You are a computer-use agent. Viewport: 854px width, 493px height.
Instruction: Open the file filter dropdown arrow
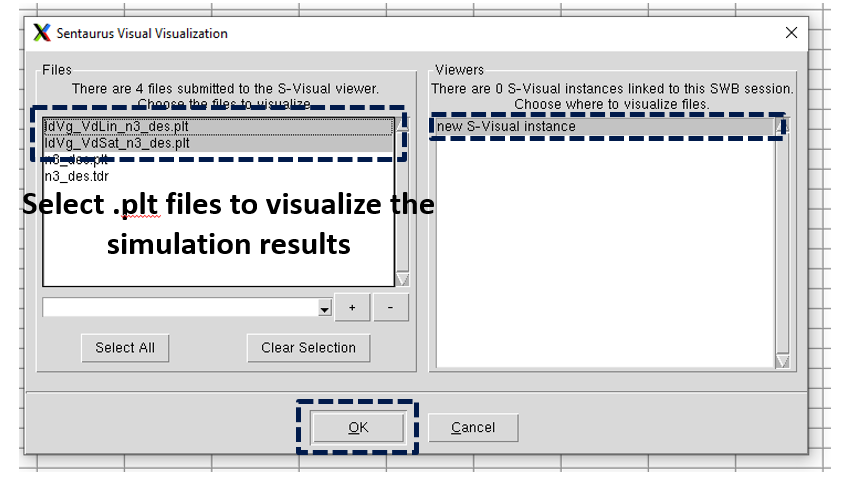(x=324, y=310)
